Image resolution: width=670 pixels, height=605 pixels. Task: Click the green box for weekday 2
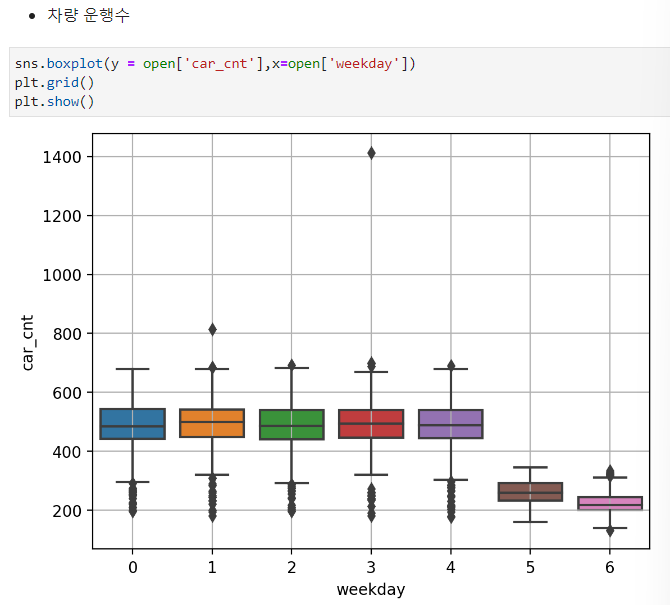[292, 425]
